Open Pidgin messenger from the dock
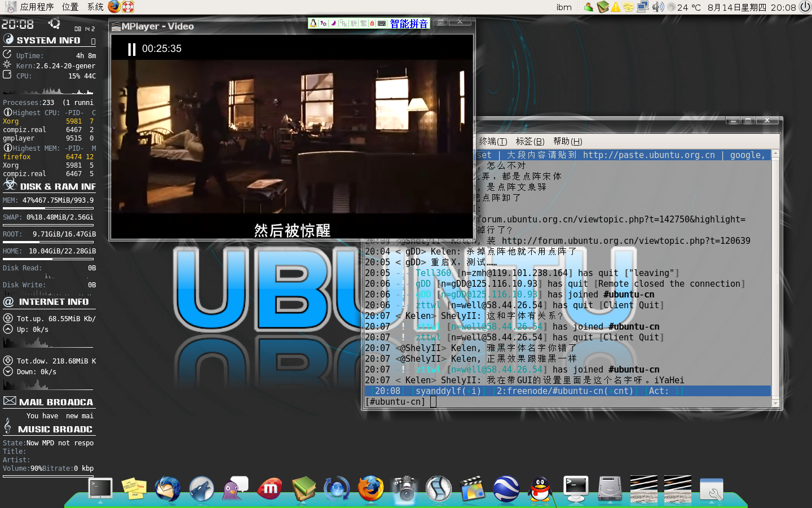 pos(236,489)
